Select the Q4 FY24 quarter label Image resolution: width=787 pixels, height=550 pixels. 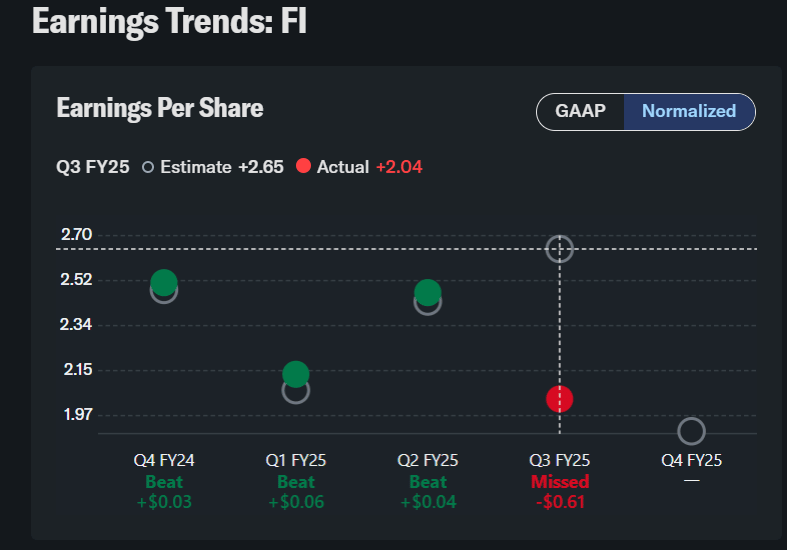coord(164,461)
